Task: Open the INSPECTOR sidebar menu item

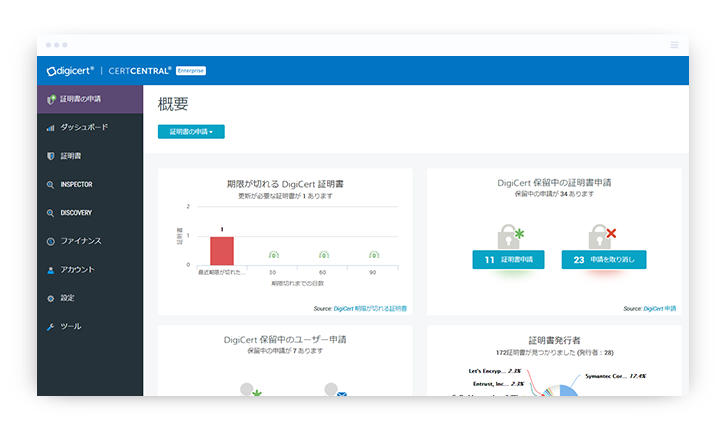Action: [76, 185]
